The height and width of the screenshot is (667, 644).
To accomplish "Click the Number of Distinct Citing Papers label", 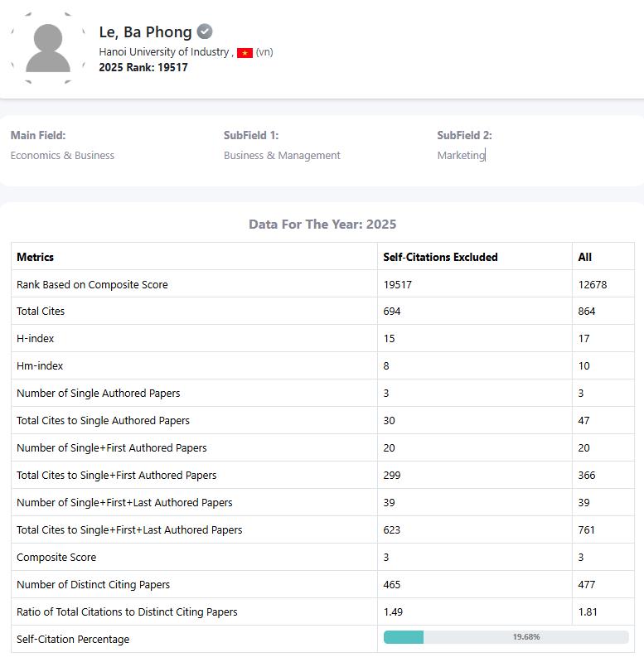I will pos(93,584).
